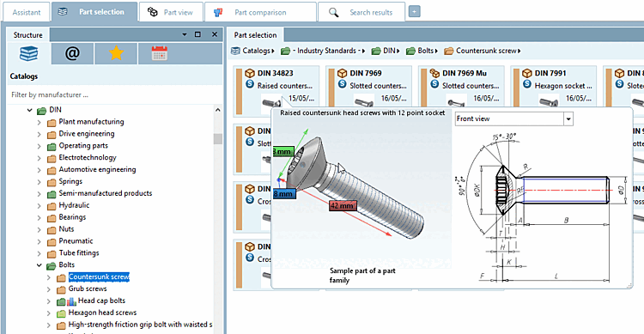The height and width of the screenshot is (334, 644).
Task: Click the DIN 34823 blue S standard icon
Action: pyautogui.click(x=250, y=84)
